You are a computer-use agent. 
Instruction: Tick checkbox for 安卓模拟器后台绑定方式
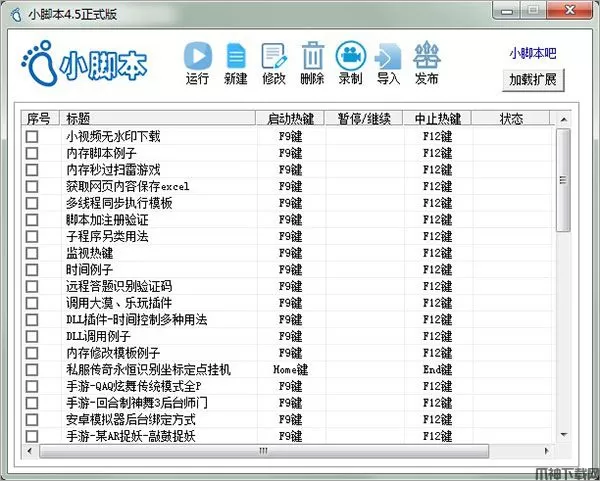click(x=32, y=419)
